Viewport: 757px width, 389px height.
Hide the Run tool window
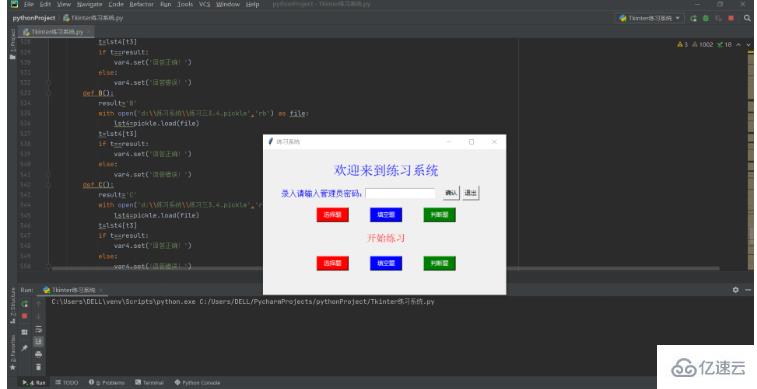748,290
